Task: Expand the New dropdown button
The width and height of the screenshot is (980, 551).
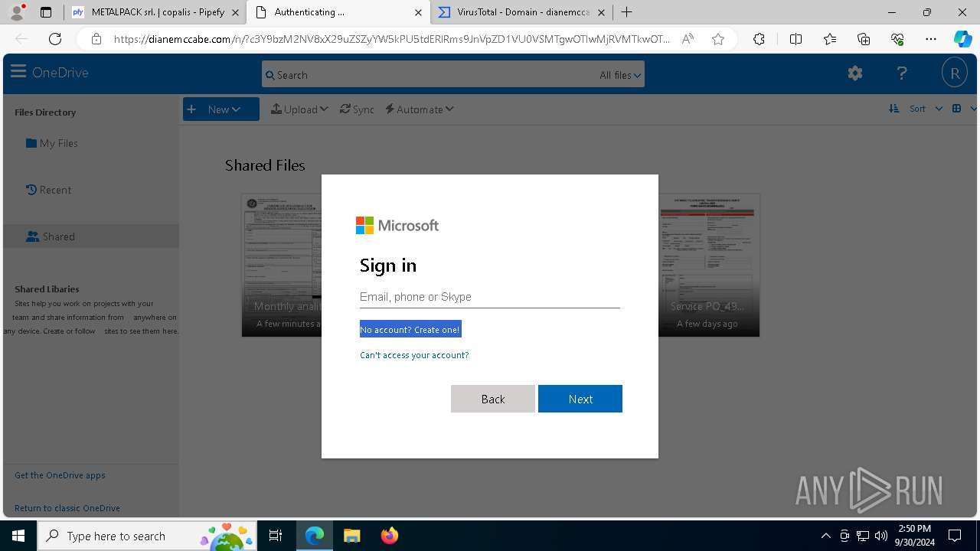Action: pos(220,109)
